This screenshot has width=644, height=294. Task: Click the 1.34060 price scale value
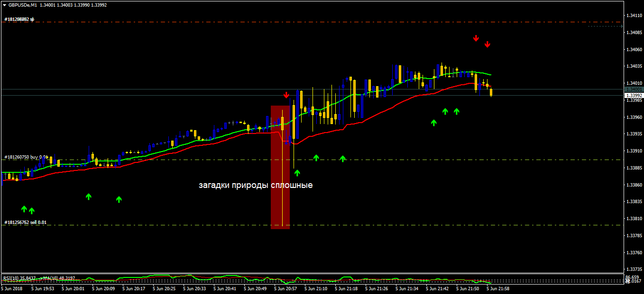[634, 50]
